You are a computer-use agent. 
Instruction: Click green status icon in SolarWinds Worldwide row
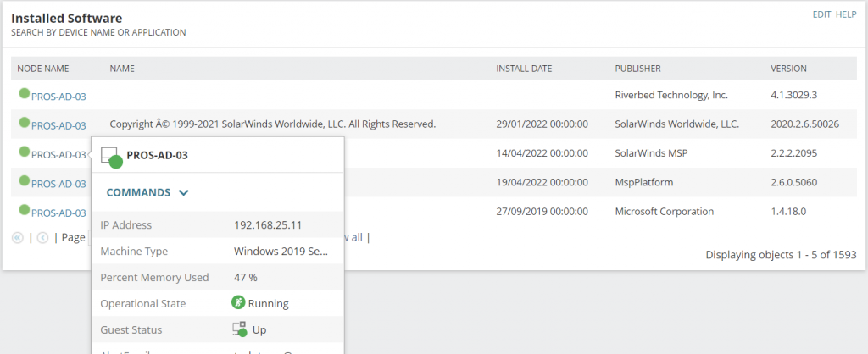click(24, 122)
